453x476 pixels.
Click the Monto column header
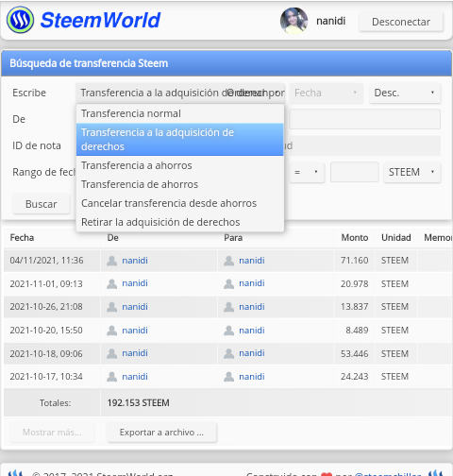tap(355, 238)
